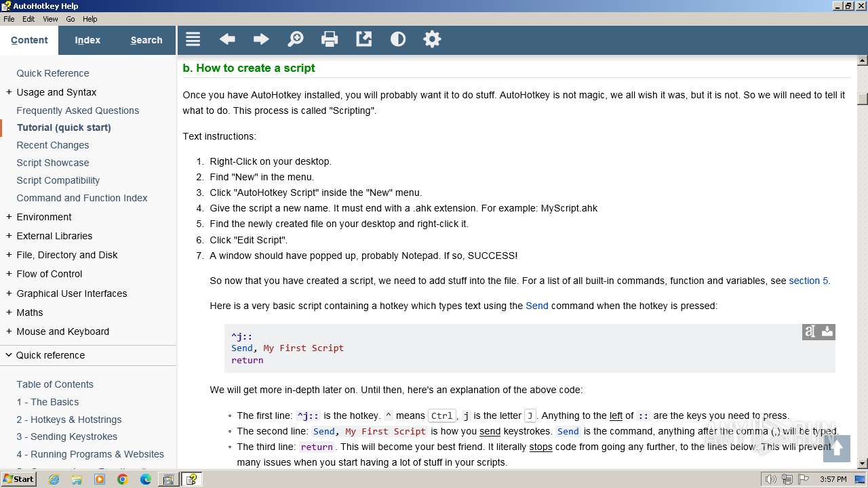
Task: Open Command and Function Index
Action: click(82, 198)
